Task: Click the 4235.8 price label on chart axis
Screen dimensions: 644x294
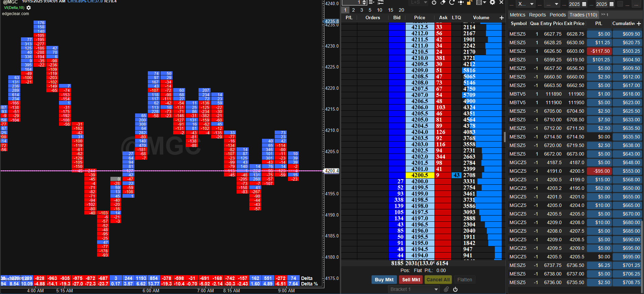Action: click(332, 21)
